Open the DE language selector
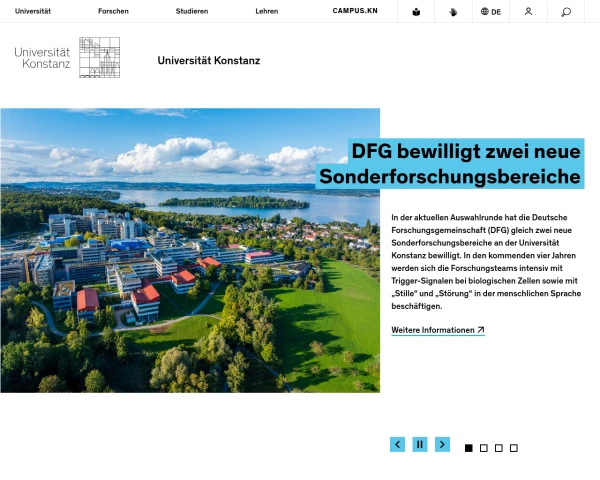Viewport: 600px width, 480px height. (491, 11)
